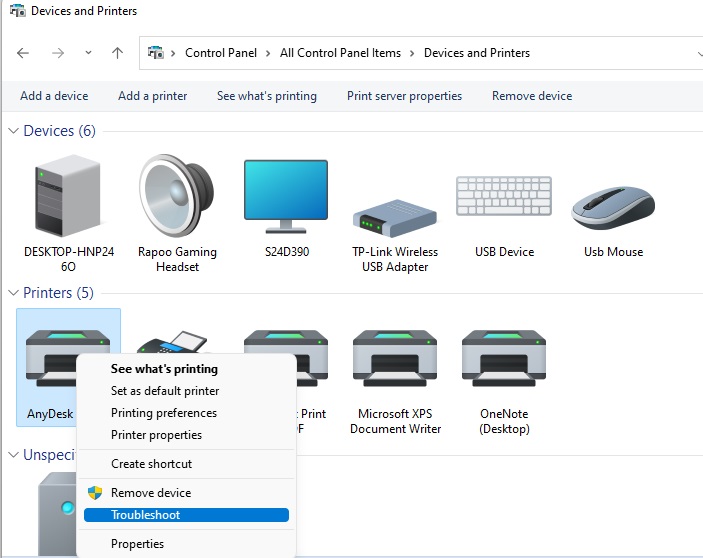The image size is (703, 558).
Task: Collapse the Devices (6) group
Action: 13,131
